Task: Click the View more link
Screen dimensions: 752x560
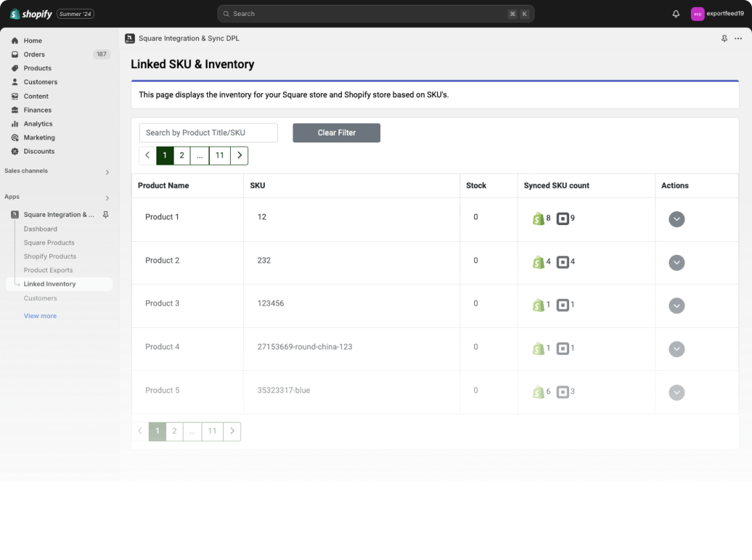Action: click(x=40, y=315)
